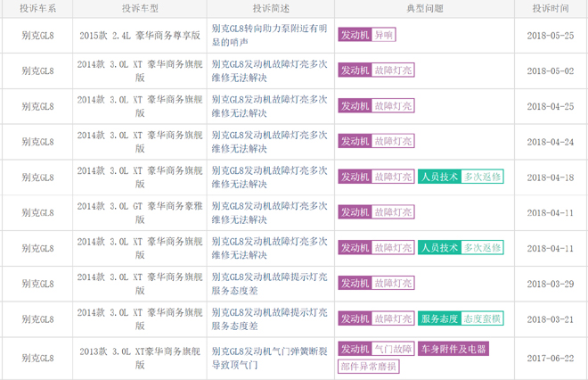Click 人员技术 多次返修 tag in 2018-04-11 row
Screen dimensions: 588x380
coord(461,247)
